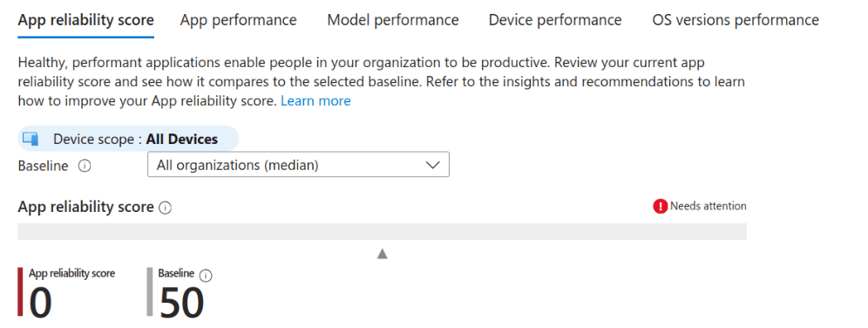Click the baseline triangle marker below the bar
868x328 pixels.
click(x=382, y=254)
